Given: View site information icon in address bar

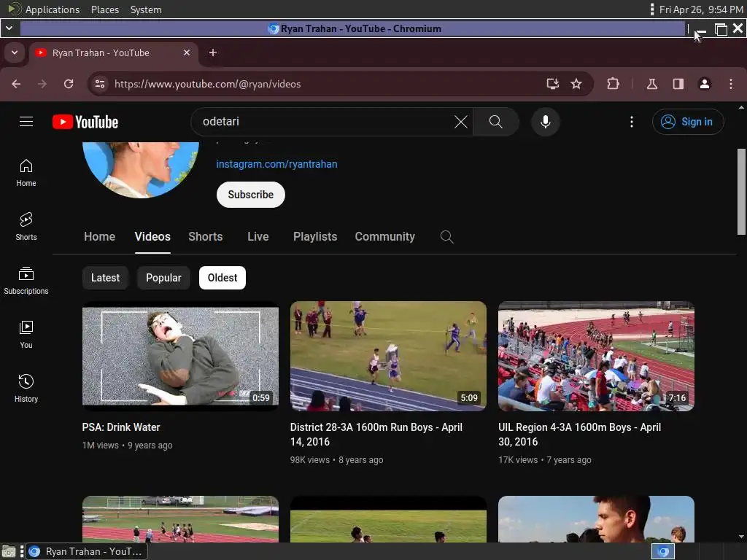Looking at the screenshot, I should click(x=99, y=85).
